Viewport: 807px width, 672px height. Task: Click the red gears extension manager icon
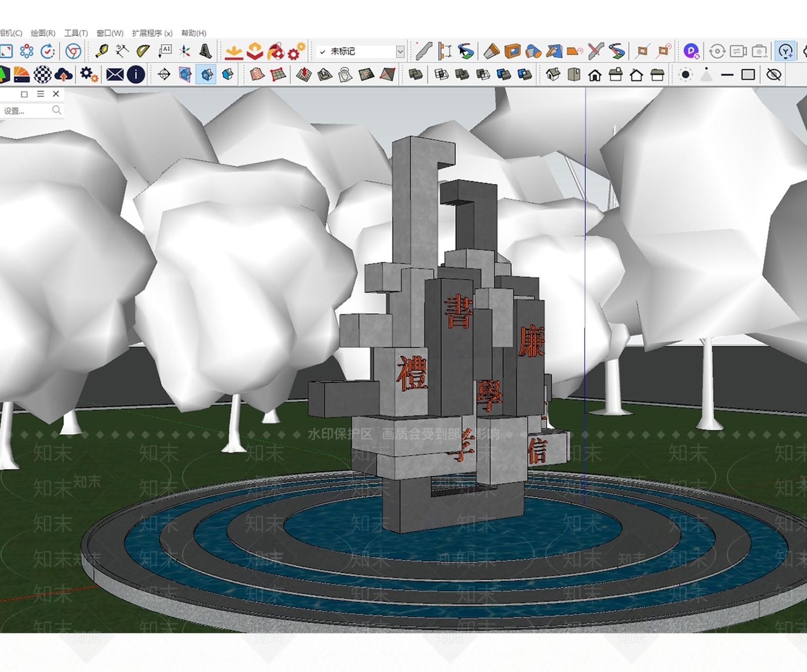coord(296,51)
